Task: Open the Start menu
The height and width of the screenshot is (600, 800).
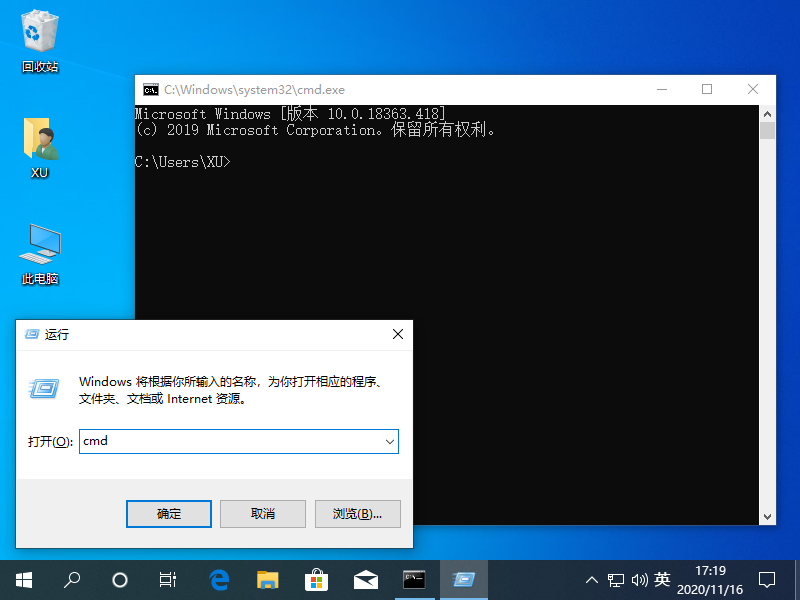Action: (22, 580)
